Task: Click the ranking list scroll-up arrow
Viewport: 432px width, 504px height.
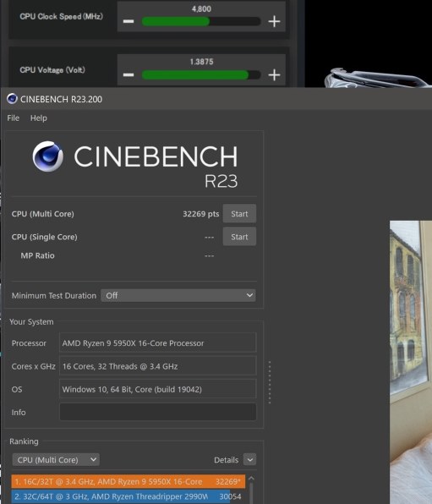Action: click(251, 479)
